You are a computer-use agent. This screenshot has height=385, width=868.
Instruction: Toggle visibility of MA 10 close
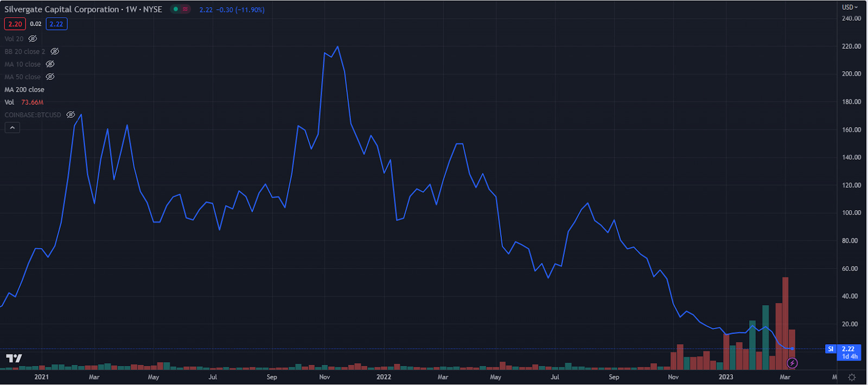[50, 64]
